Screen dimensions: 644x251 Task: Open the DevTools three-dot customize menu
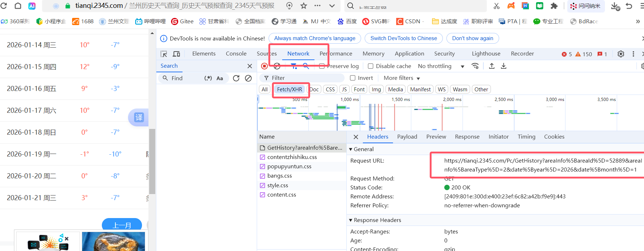coord(633,54)
